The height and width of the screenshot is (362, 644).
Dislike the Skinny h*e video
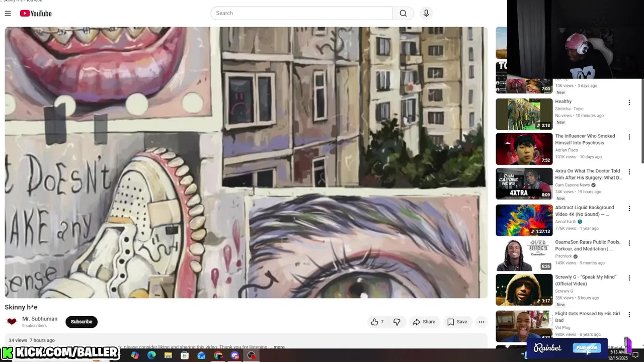pos(397,322)
